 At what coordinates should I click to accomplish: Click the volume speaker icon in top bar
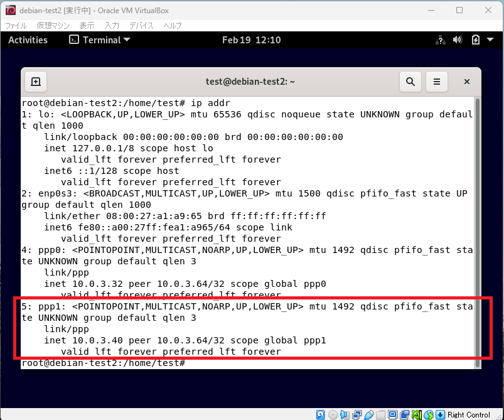click(x=457, y=40)
